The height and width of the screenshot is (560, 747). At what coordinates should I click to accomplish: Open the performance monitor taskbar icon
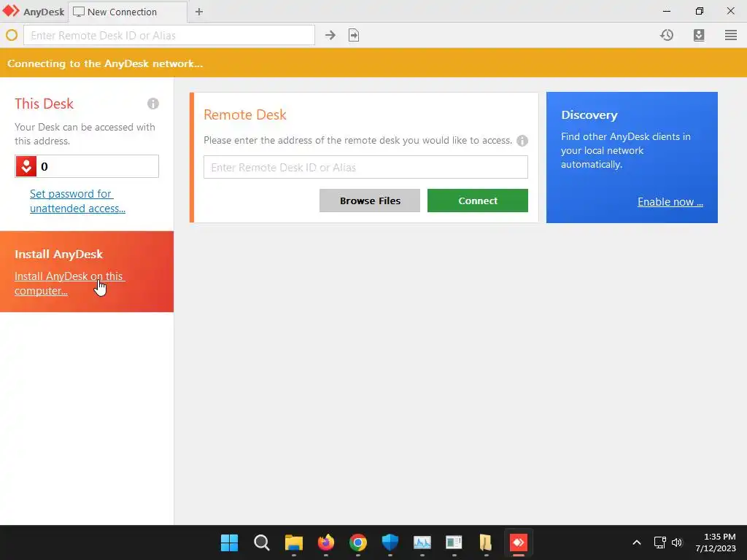point(422,542)
